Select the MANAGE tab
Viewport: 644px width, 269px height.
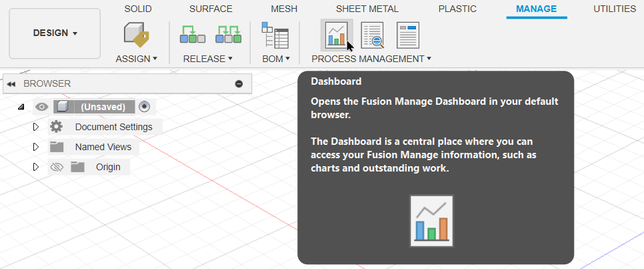tap(537, 9)
